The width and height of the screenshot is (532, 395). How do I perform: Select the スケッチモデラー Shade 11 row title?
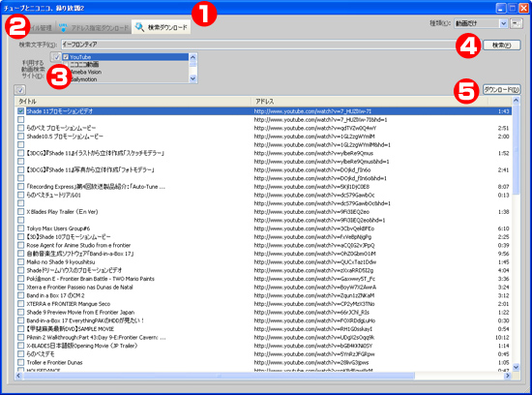tap(96, 153)
